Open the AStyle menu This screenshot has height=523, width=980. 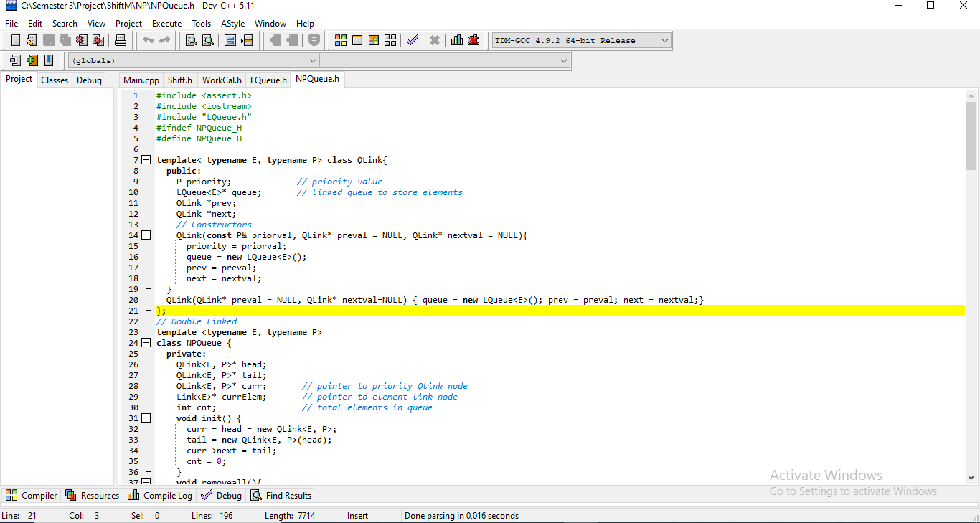point(232,24)
